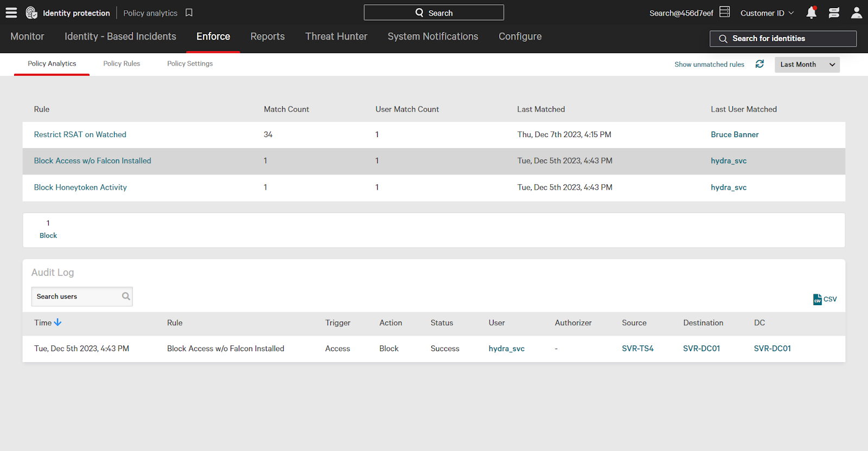Click Thu, Dec 7th 2023, 4:15 PM cell

[x=564, y=134]
